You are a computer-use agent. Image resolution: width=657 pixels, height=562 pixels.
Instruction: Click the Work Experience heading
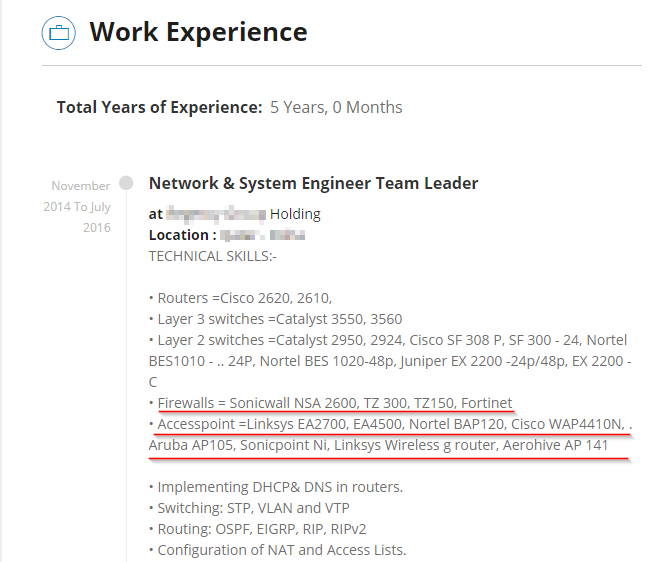(199, 32)
